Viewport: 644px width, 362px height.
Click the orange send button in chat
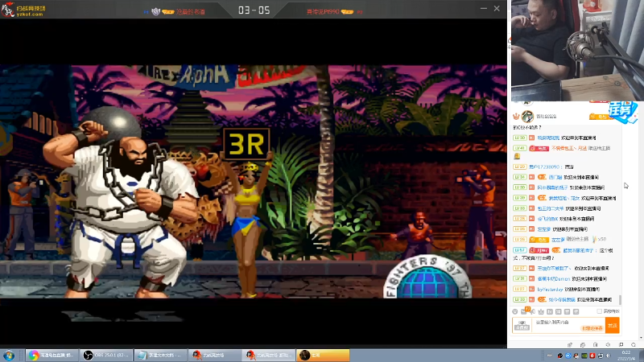(x=613, y=325)
